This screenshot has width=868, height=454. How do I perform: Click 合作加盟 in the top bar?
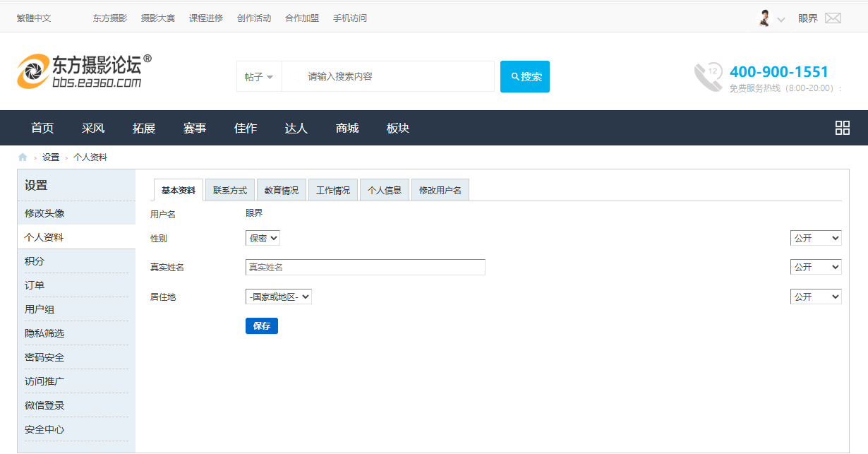pos(302,18)
